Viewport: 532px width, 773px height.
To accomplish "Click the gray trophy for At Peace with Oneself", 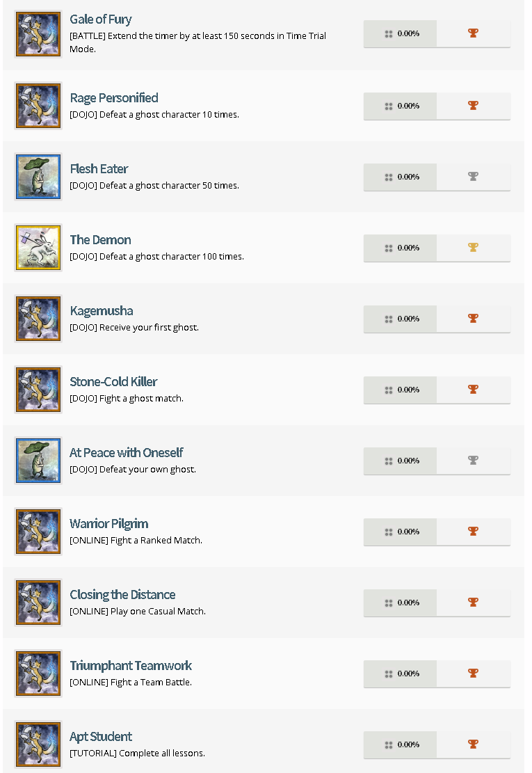I will point(474,461).
